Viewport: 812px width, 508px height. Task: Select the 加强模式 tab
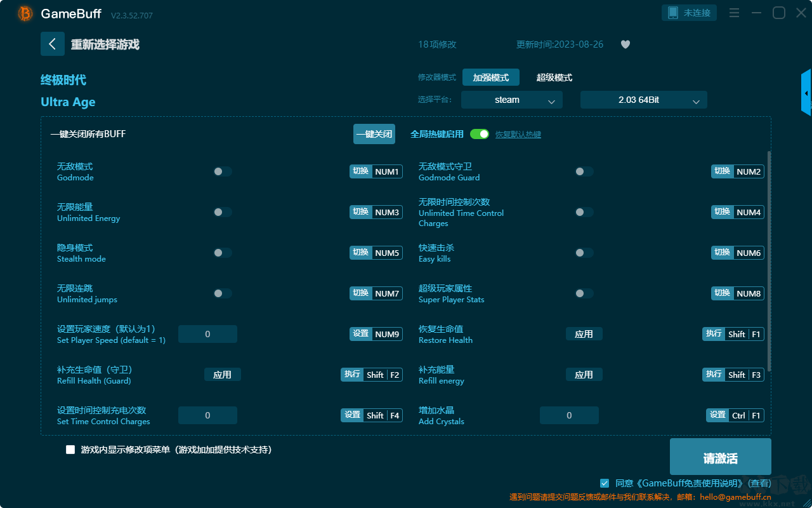point(491,77)
